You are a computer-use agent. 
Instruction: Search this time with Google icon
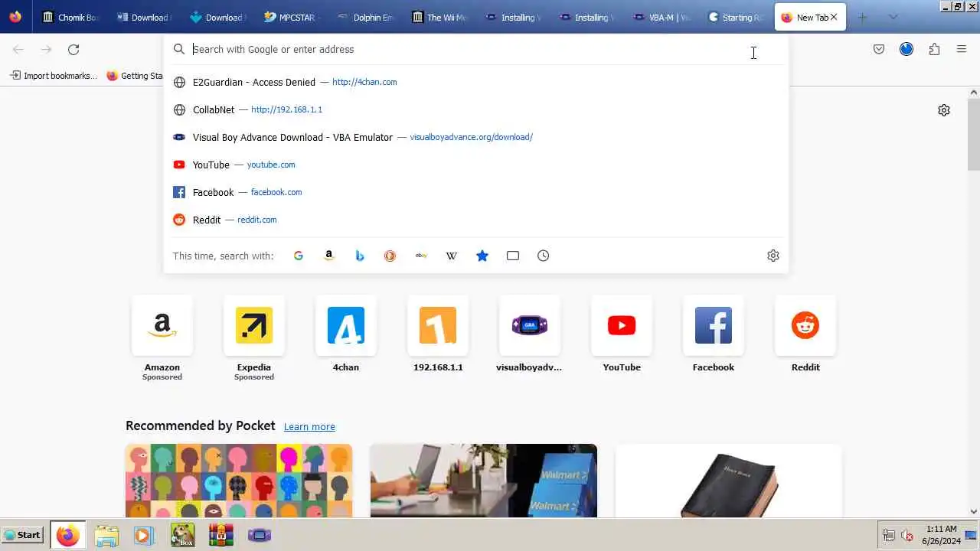(x=299, y=256)
